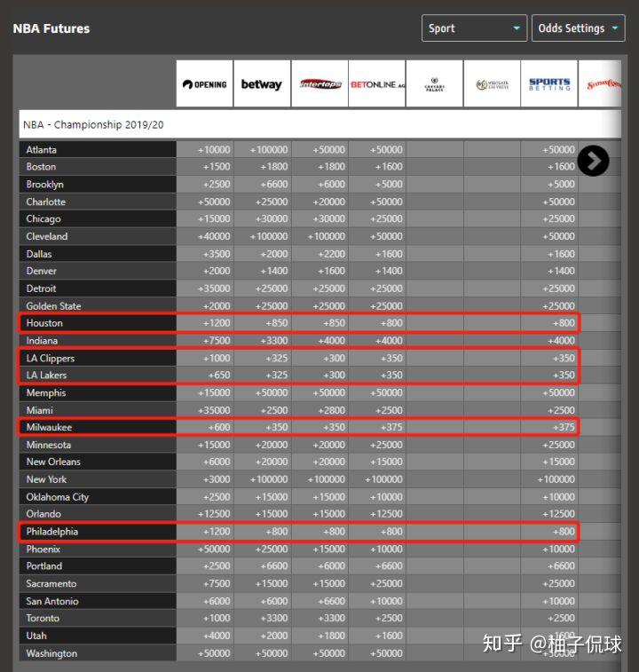Select the LA Lakers team row label

98,375
